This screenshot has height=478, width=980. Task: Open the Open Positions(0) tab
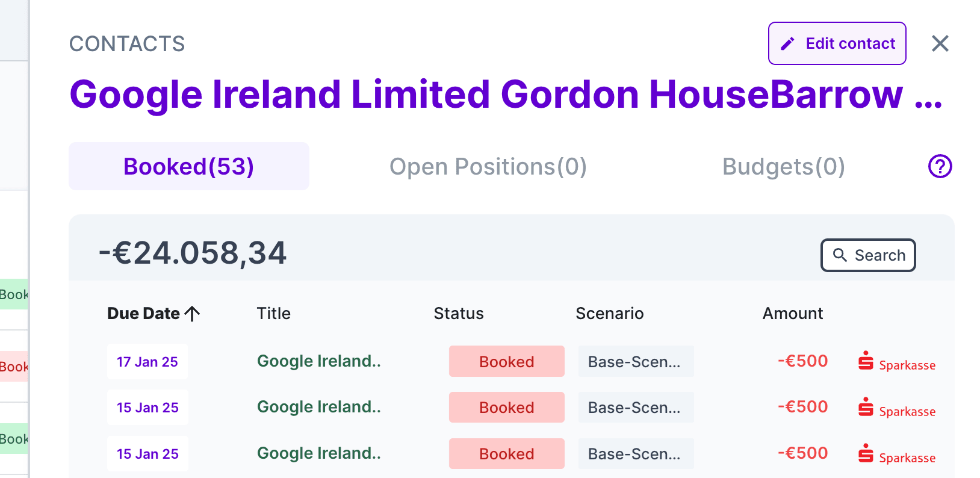[488, 167]
